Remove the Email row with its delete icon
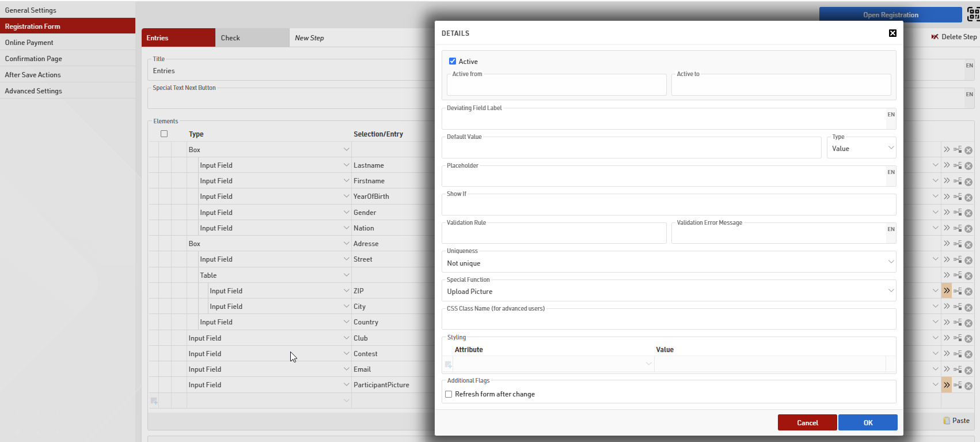 968,370
